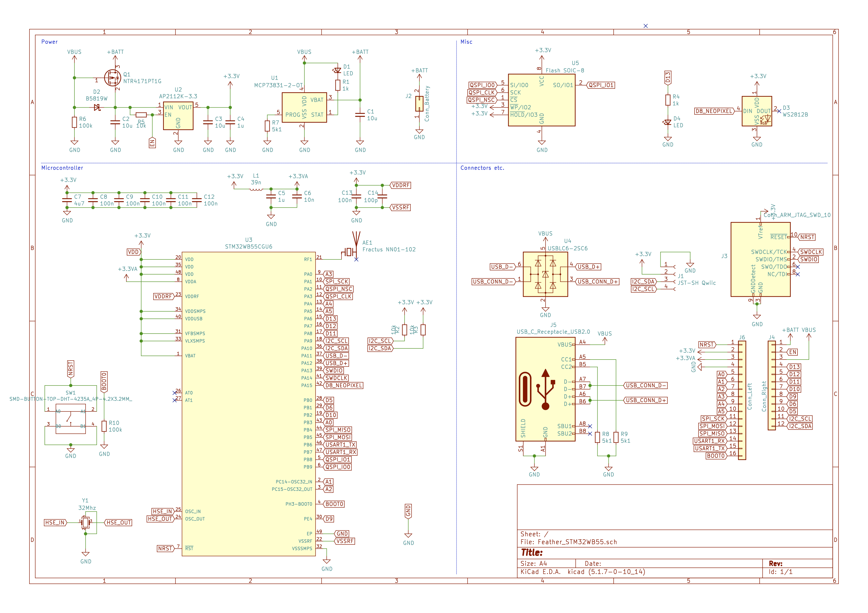Click the SPI_MISO label on MCU PB4

pos(338,430)
